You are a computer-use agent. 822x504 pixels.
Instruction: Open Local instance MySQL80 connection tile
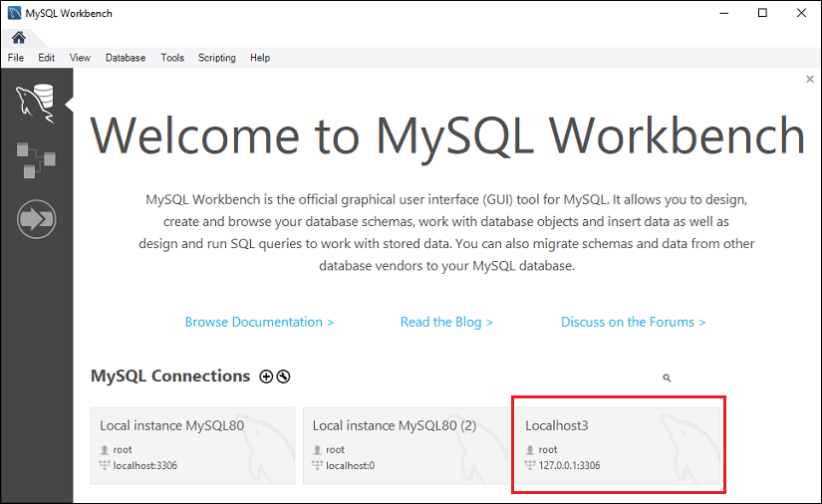pyautogui.click(x=192, y=445)
